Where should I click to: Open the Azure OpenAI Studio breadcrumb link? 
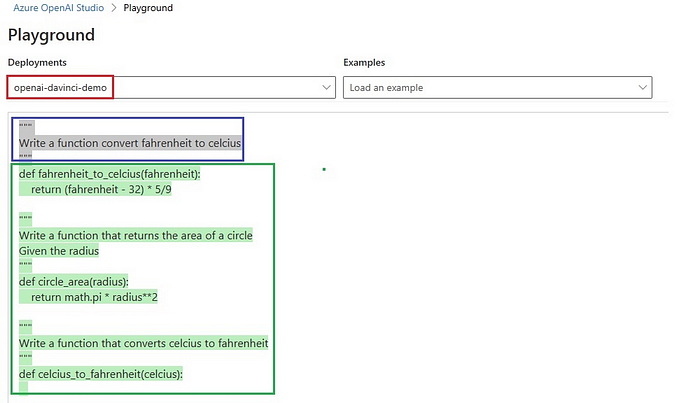(58, 8)
